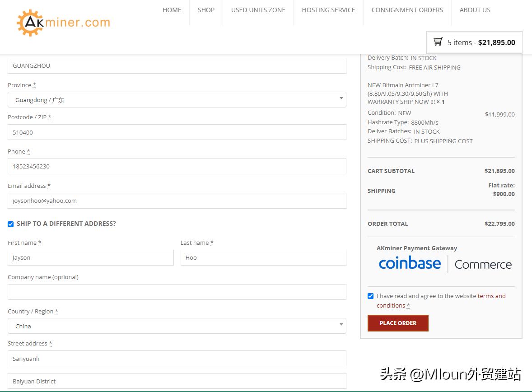Click the shopping cart icon
Image resolution: width=532 pixels, height=392 pixels.
tap(437, 42)
